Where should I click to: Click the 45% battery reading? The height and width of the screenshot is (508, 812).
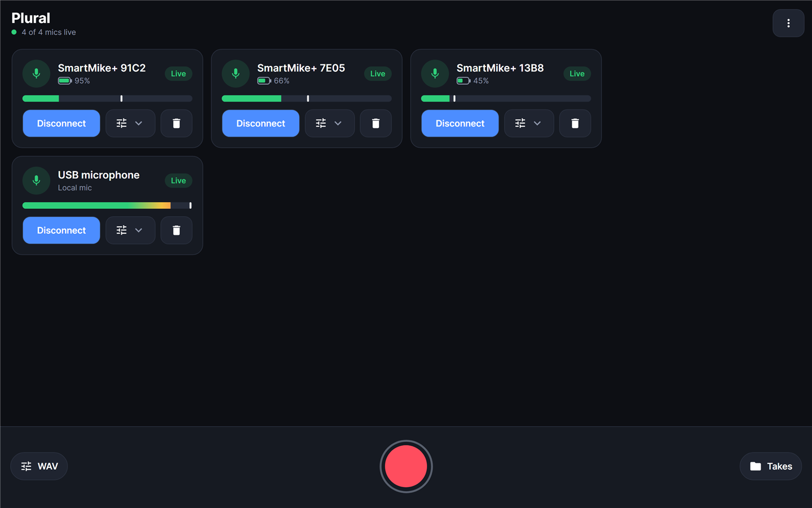[481, 81]
